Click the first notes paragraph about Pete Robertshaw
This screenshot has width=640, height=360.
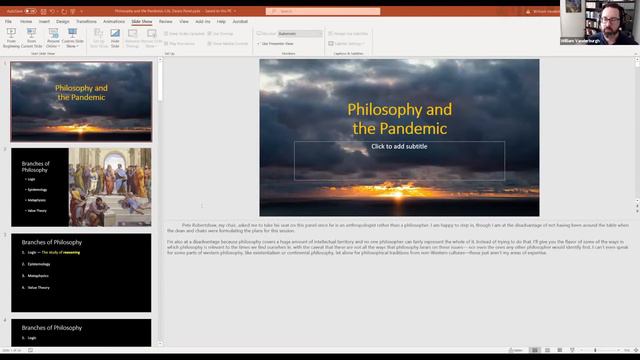[398, 228]
